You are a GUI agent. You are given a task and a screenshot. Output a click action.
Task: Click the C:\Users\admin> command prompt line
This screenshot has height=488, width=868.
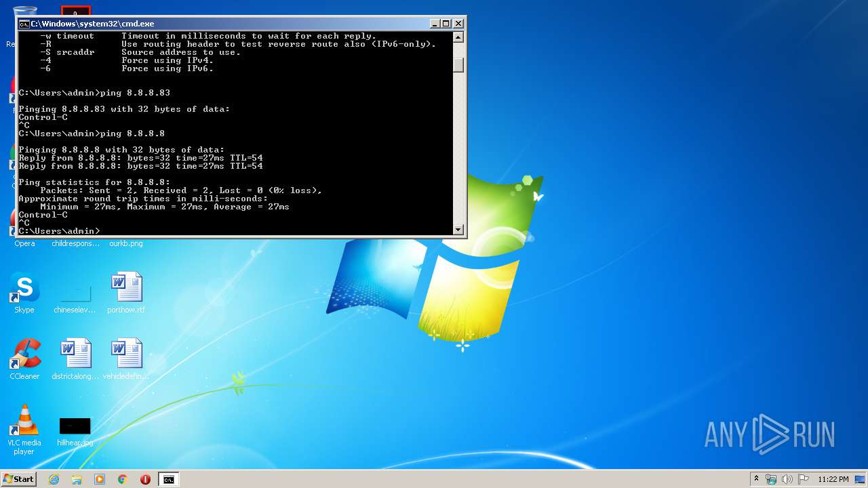60,231
